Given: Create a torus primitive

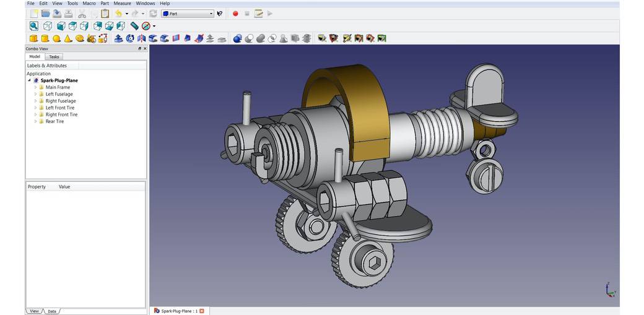Looking at the screenshot, I should pos(80,38).
